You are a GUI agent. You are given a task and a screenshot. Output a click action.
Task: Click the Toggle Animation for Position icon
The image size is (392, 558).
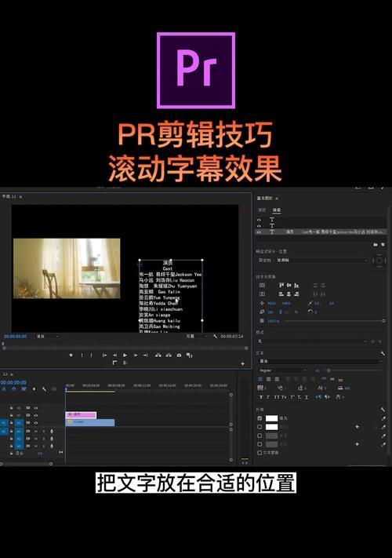(x=262, y=303)
